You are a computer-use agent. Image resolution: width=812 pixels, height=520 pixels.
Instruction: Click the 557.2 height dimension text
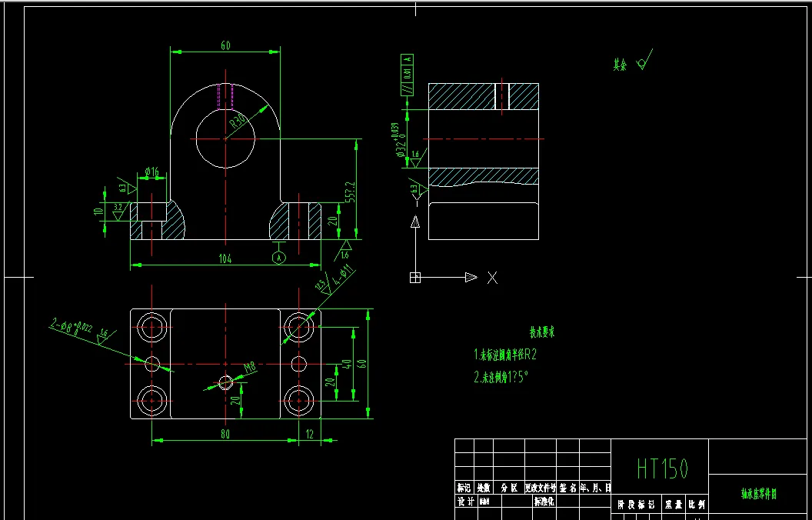(x=351, y=192)
